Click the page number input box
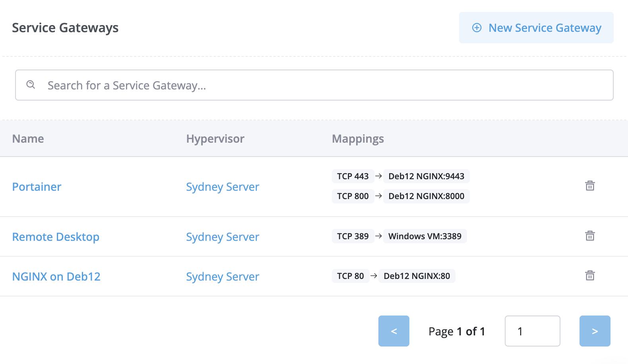This screenshot has width=628, height=364. coord(532,331)
